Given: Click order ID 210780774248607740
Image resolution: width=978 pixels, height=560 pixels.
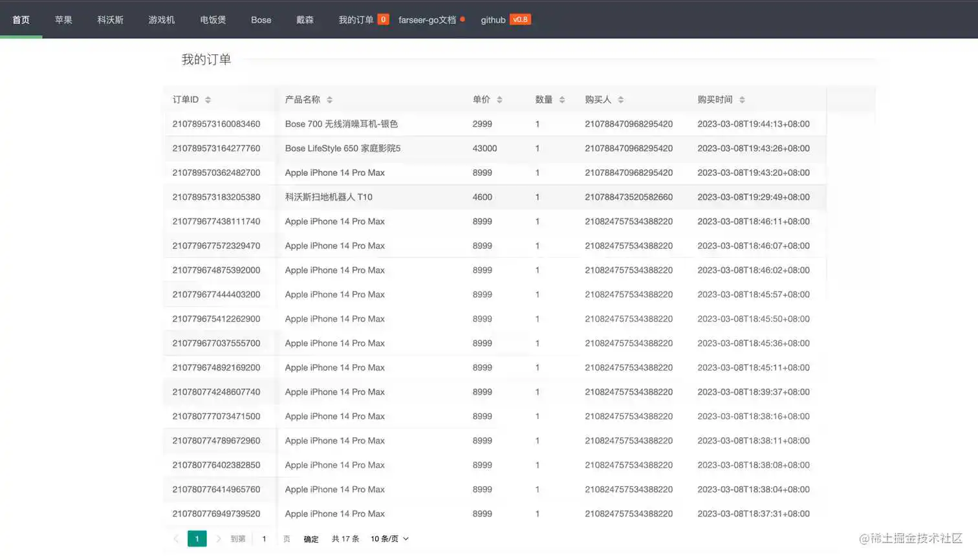Looking at the screenshot, I should coord(216,392).
